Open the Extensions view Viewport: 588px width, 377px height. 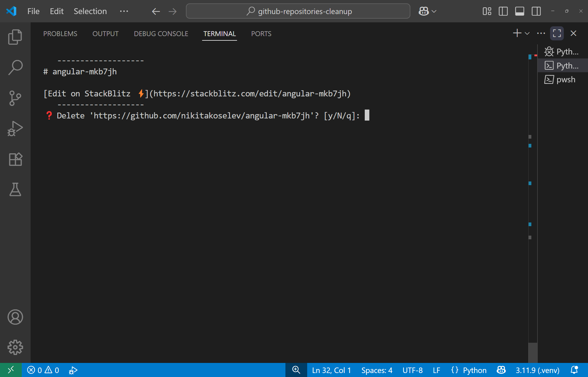click(x=15, y=159)
